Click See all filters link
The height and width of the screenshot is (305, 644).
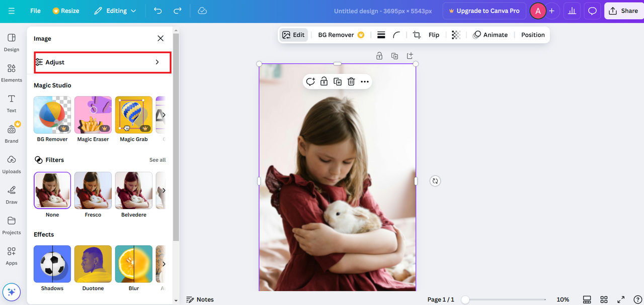157,160
